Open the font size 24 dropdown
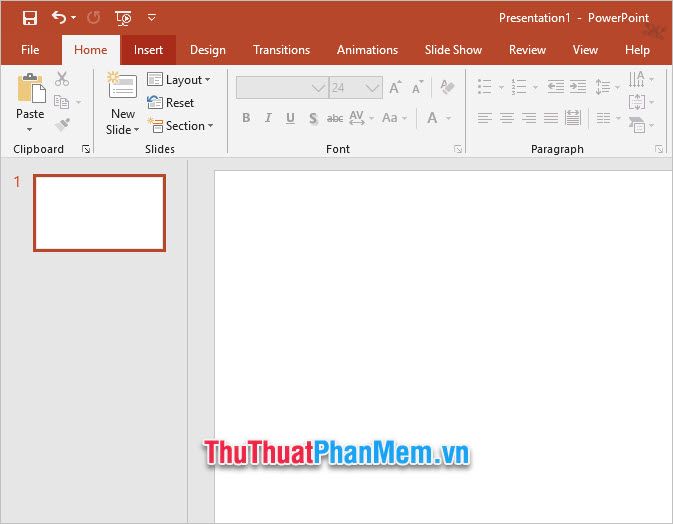This screenshot has width=673, height=524. pos(372,88)
